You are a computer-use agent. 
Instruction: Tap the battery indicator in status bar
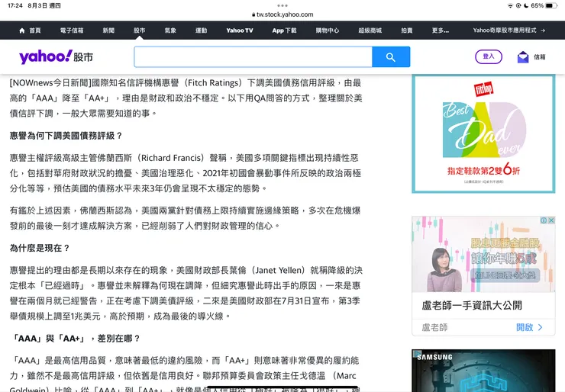coord(551,5)
